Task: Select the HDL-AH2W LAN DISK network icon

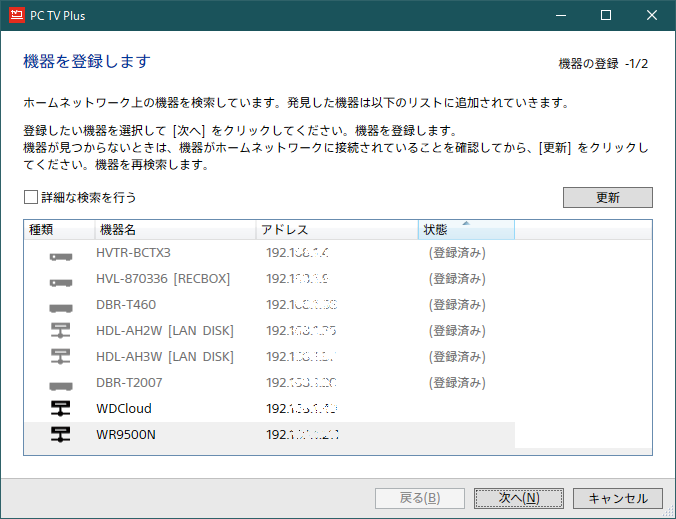Action: pyautogui.click(x=60, y=331)
